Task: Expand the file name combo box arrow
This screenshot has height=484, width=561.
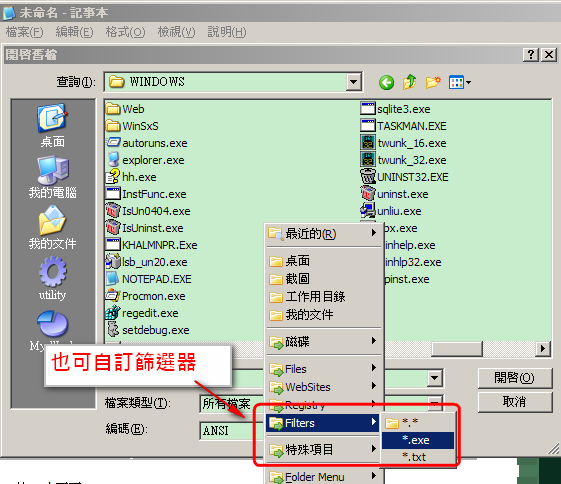Action: [x=435, y=378]
